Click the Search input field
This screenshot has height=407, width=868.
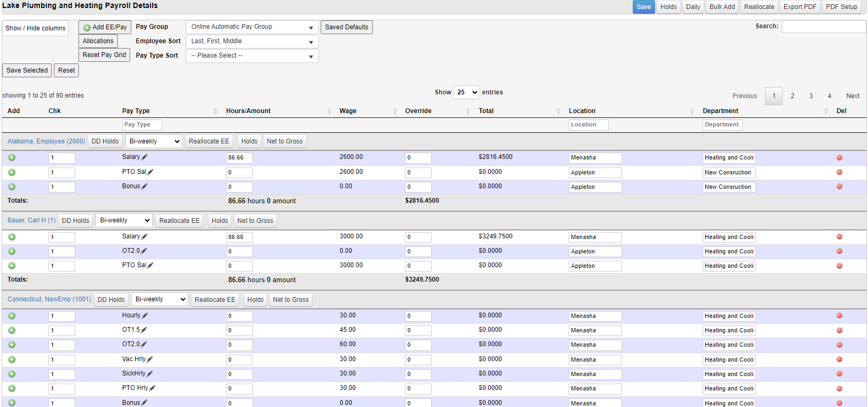tap(823, 27)
